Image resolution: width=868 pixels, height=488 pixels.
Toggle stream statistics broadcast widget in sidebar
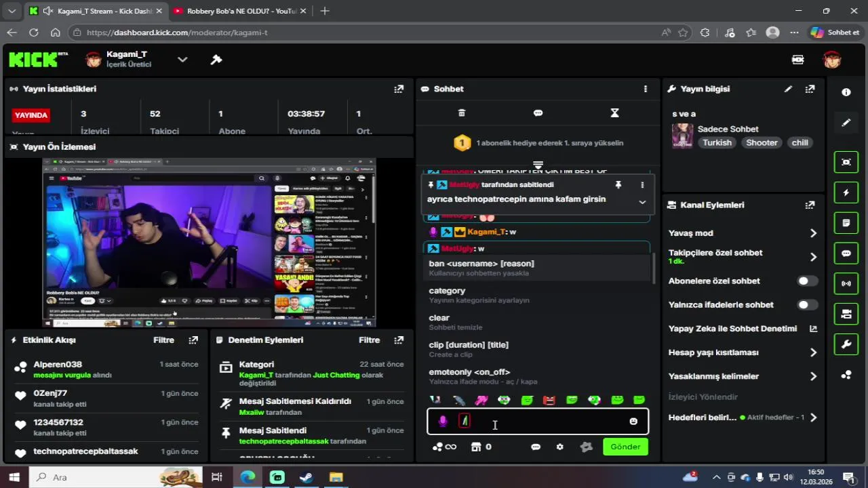(846, 283)
